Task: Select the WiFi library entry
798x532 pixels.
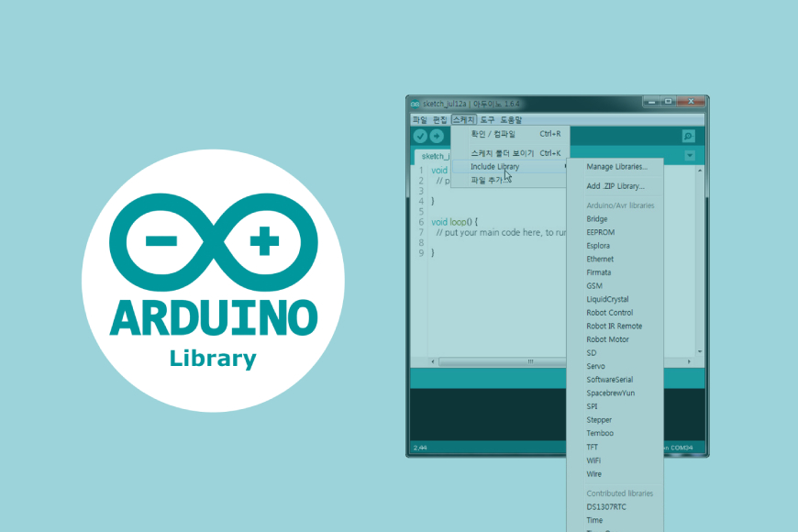Action: [x=593, y=460]
